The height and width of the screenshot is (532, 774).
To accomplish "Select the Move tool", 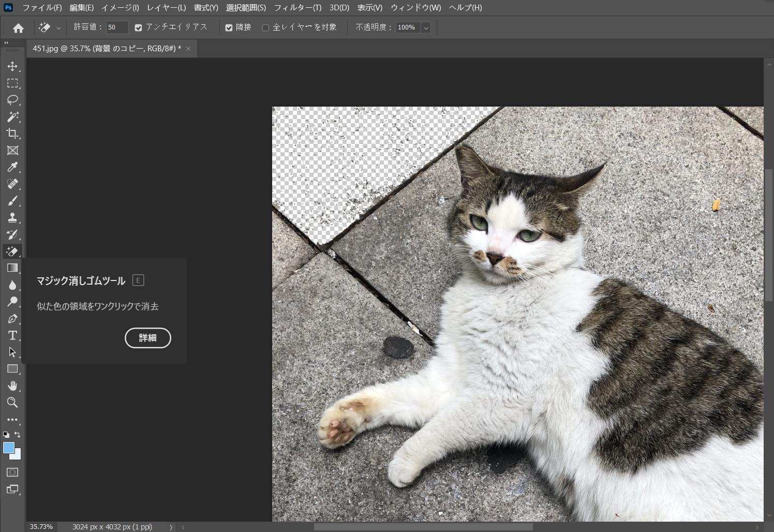I will coord(12,66).
